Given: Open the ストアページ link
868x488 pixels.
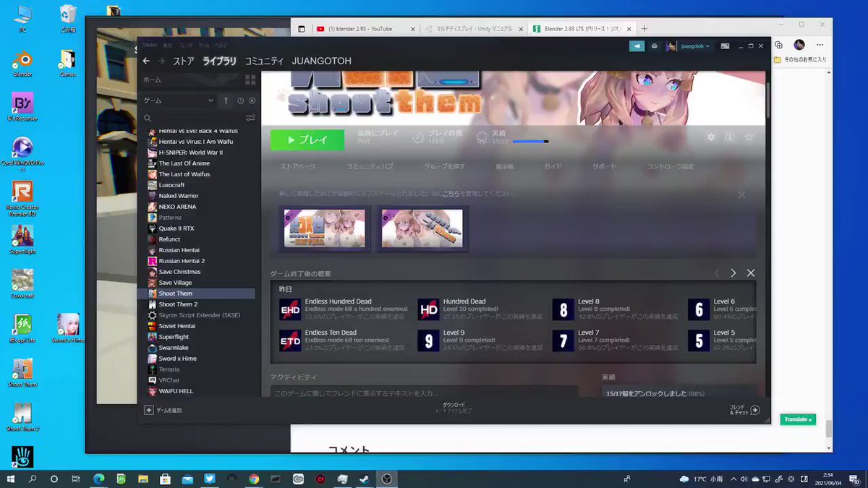Looking at the screenshot, I should [298, 166].
